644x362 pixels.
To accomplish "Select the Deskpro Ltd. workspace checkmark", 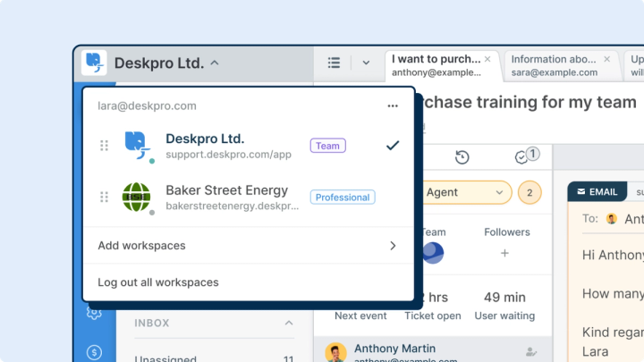I will 393,146.
